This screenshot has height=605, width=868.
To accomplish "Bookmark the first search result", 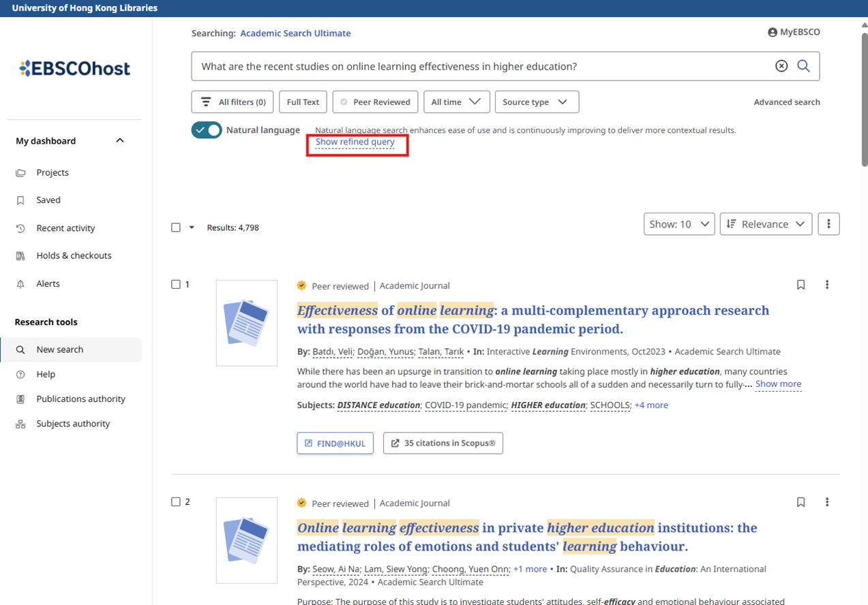I will pyautogui.click(x=800, y=285).
